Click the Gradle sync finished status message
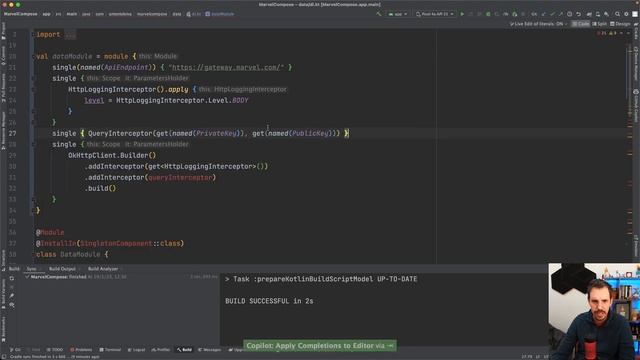This screenshot has height=360, width=640. pos(54,357)
